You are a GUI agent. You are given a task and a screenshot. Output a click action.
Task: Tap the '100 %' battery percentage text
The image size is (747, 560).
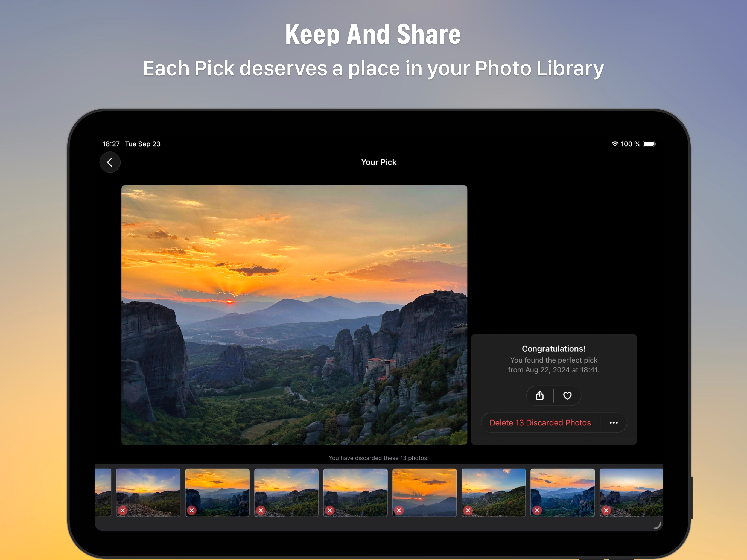tap(630, 144)
